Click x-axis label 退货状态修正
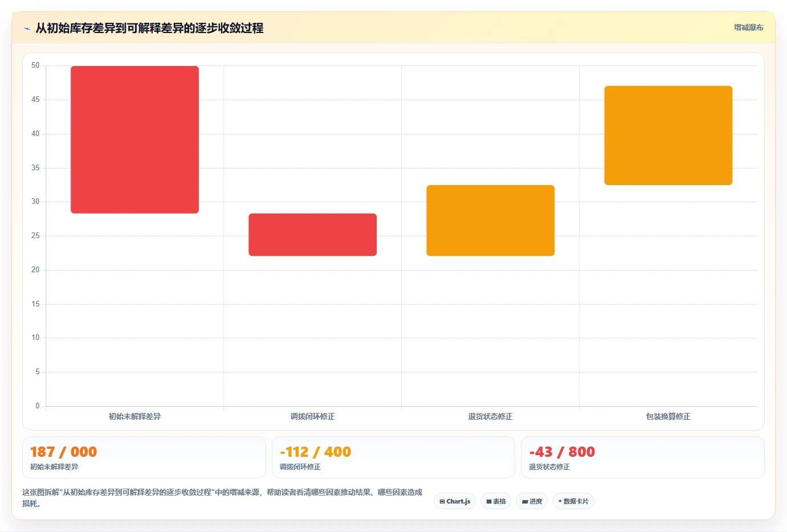 [490, 416]
